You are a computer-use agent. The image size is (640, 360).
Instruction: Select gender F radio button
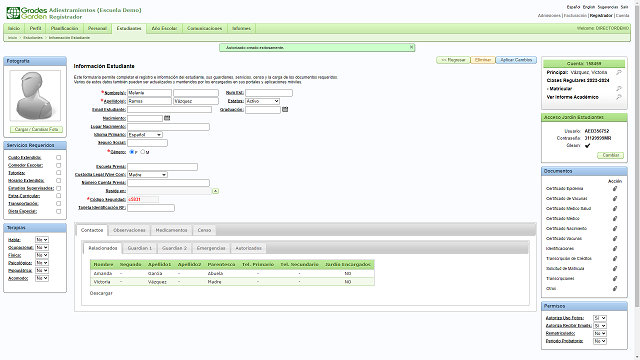pyautogui.click(x=131, y=152)
